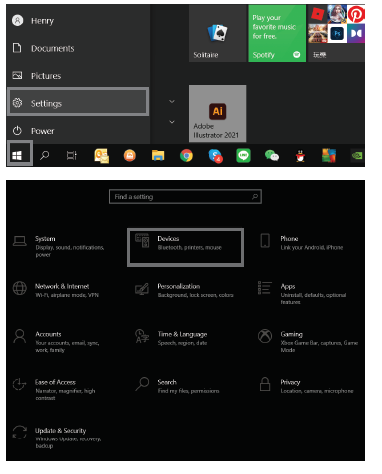
Task: Open Update & Security settings
Action: 56,438
